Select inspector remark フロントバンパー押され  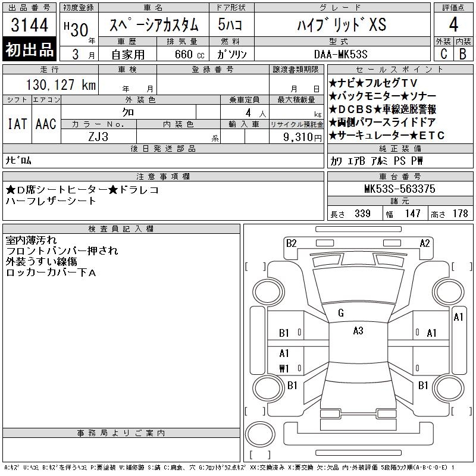(62, 250)
